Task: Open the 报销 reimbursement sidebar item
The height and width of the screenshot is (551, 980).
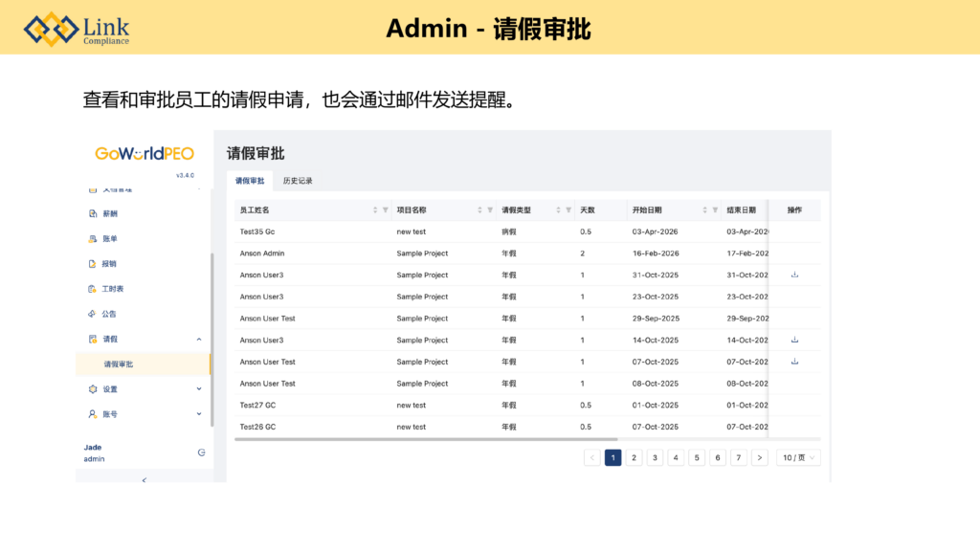Action: pyautogui.click(x=110, y=263)
